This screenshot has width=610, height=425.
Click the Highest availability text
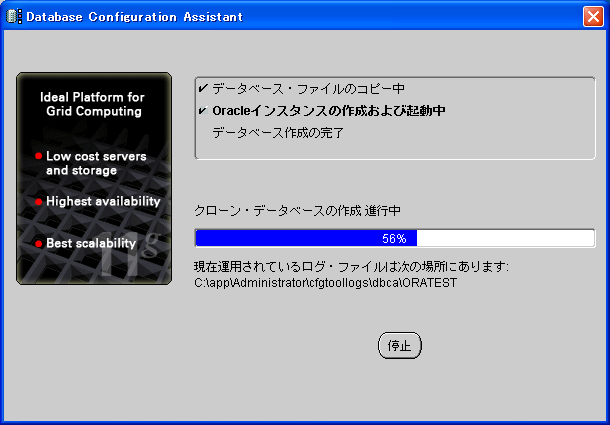click(103, 201)
